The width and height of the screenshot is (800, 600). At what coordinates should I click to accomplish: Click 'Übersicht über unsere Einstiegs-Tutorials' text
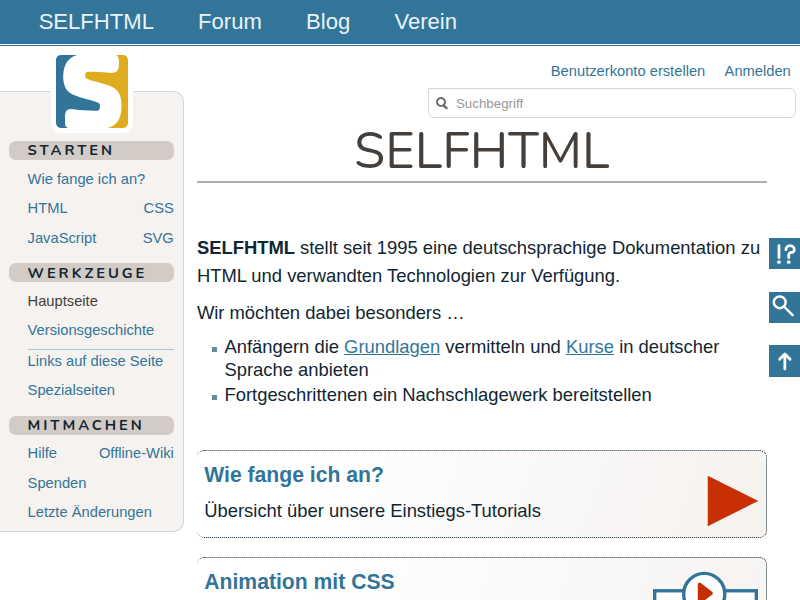click(372, 511)
